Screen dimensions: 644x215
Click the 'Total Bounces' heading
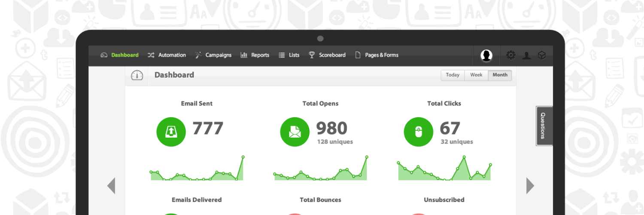coord(320,200)
